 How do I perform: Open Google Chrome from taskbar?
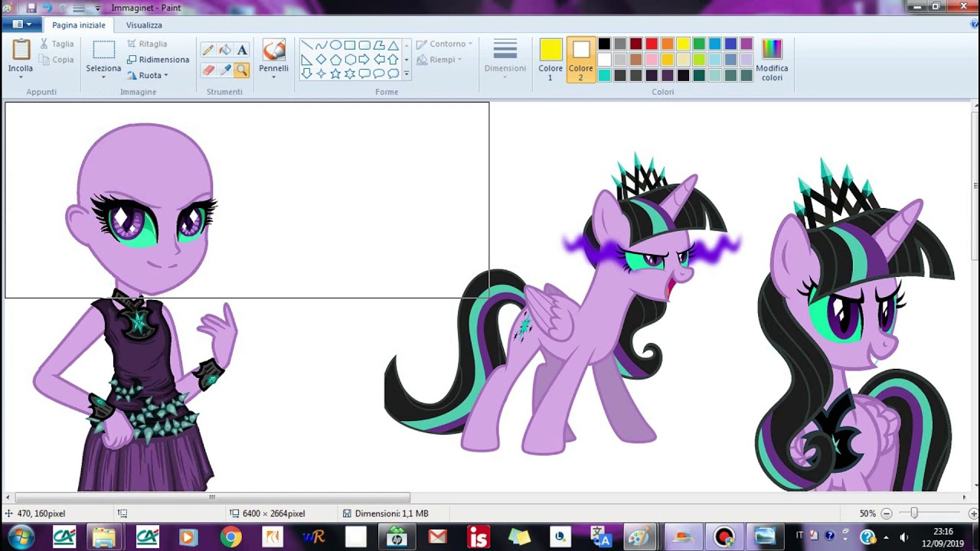pyautogui.click(x=230, y=537)
